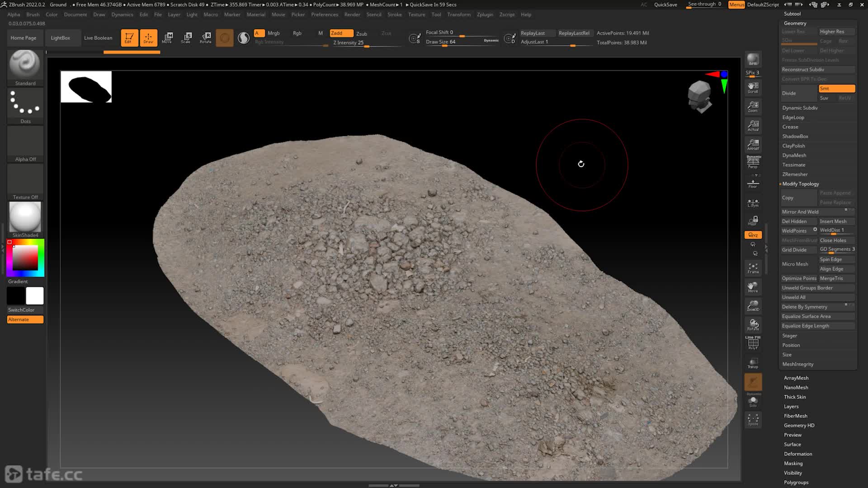Image resolution: width=868 pixels, height=488 pixels.
Task: Enable the Rgb channel button
Action: [297, 33]
